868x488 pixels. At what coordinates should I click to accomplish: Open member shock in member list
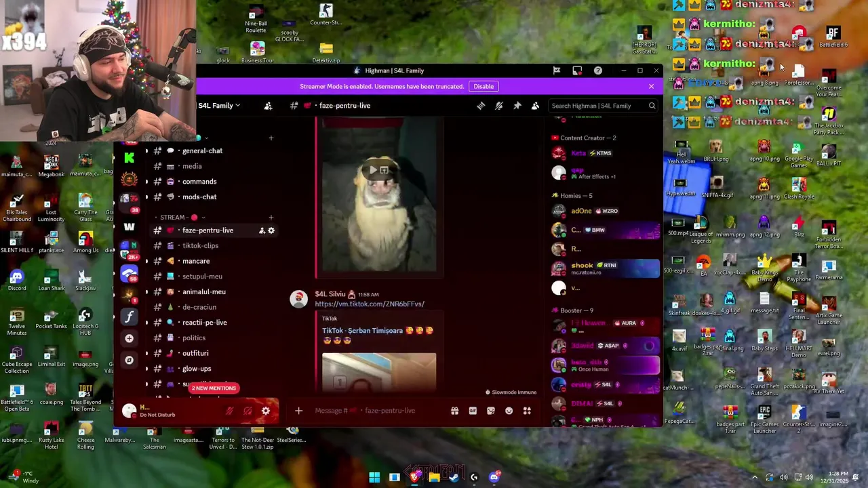point(605,268)
